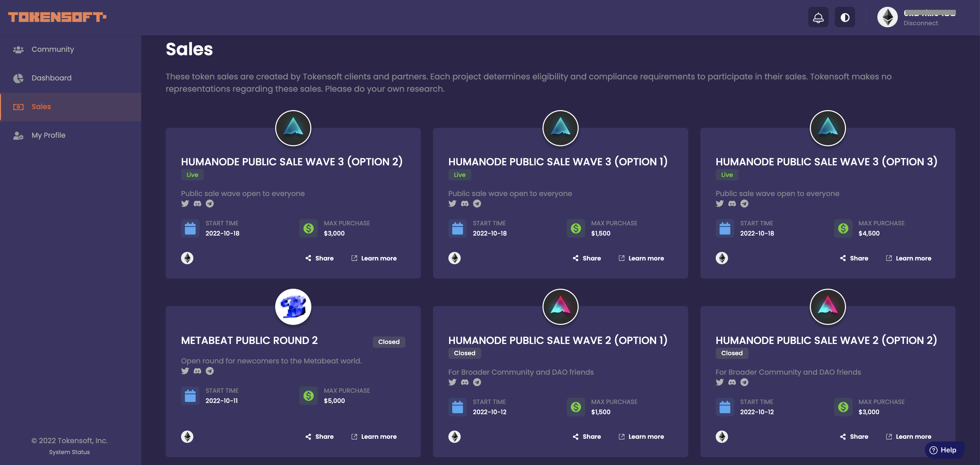Open System Status link
Screen dimensions: 980x465
(69, 452)
